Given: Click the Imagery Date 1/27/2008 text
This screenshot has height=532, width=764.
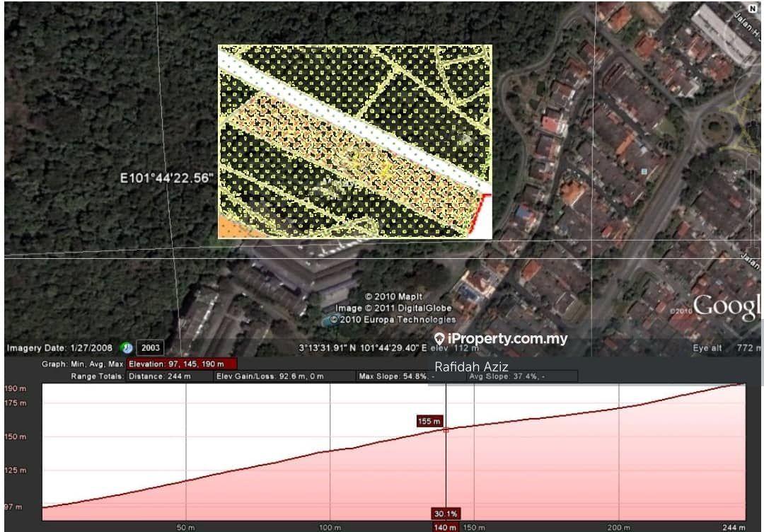Looking at the screenshot, I should [x=62, y=348].
